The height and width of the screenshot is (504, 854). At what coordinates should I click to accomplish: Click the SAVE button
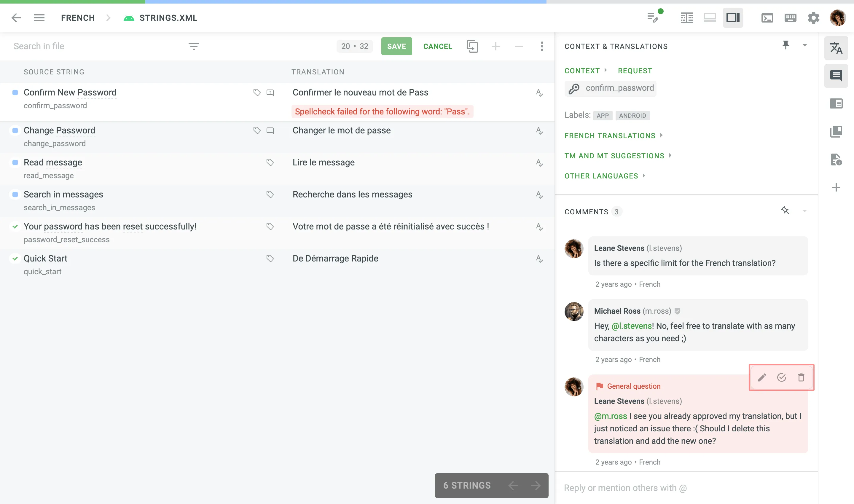[x=396, y=46]
